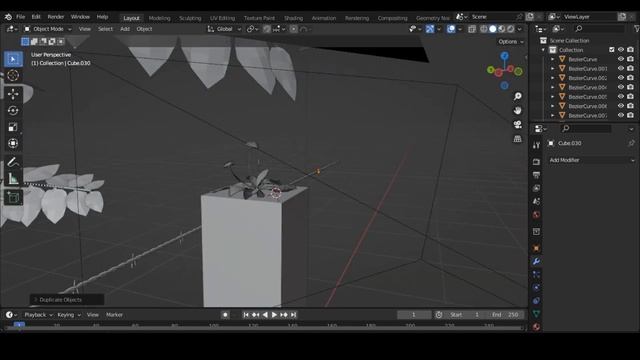Switch to rendered viewport shading
640x360 pixels.
click(x=511, y=29)
